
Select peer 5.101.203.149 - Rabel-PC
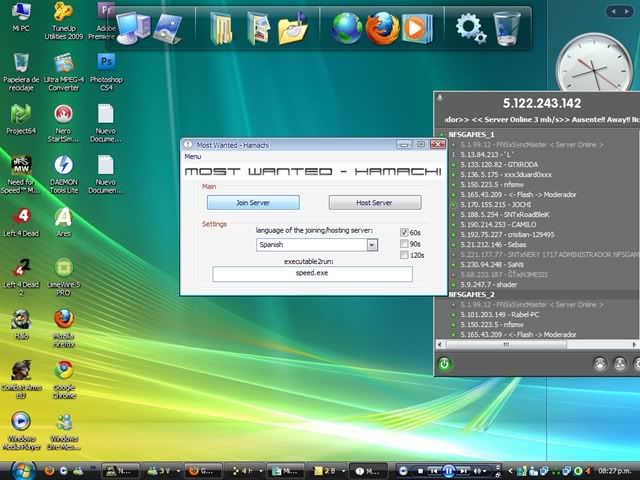[x=500, y=315]
